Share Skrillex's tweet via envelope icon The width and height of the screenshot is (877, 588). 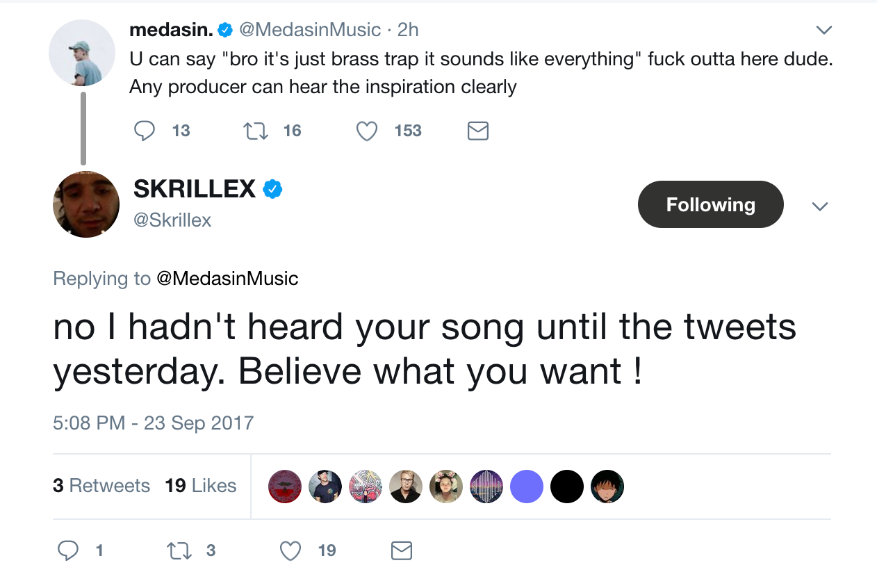(402, 550)
